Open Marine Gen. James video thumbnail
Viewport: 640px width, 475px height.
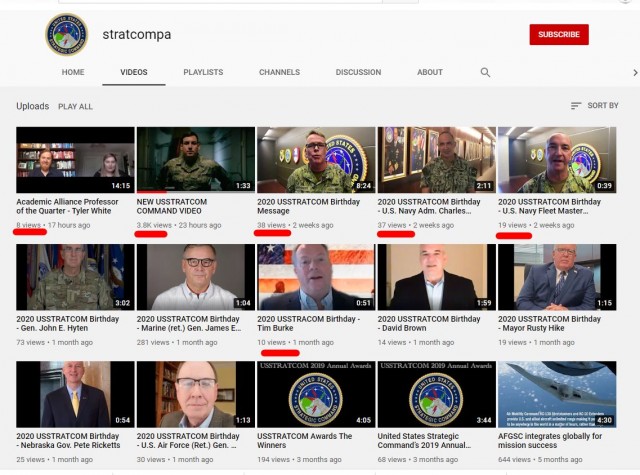click(x=196, y=277)
